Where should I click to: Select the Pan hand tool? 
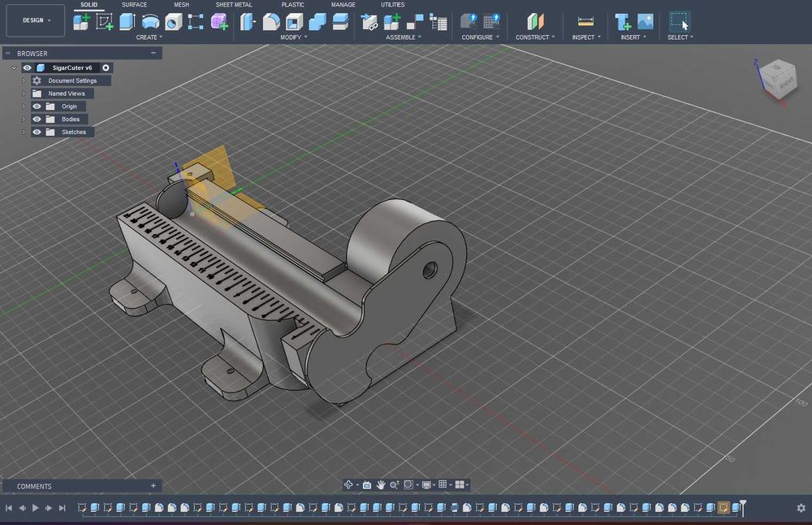[x=381, y=484]
